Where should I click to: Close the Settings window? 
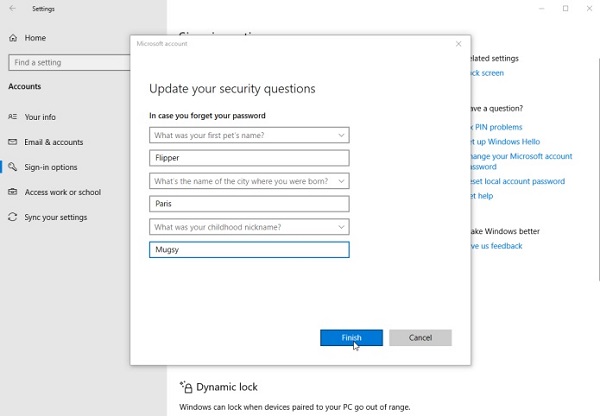[589, 8]
